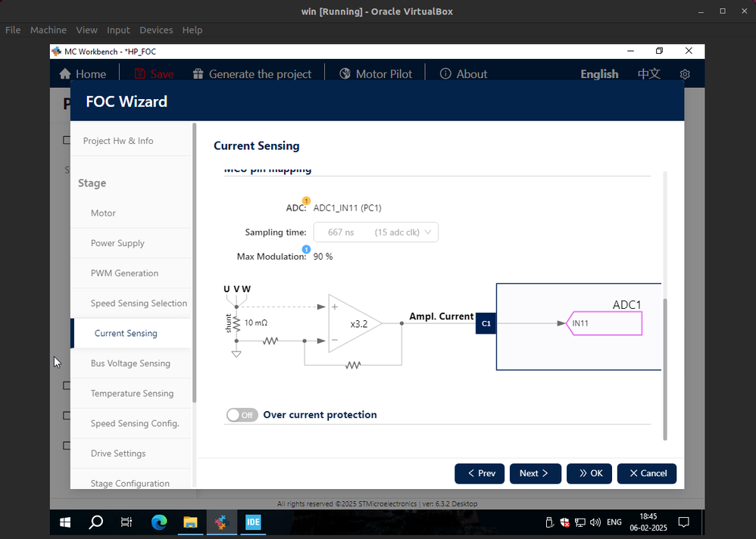
Task: Open File Explorer from the taskbar
Action: (190, 522)
